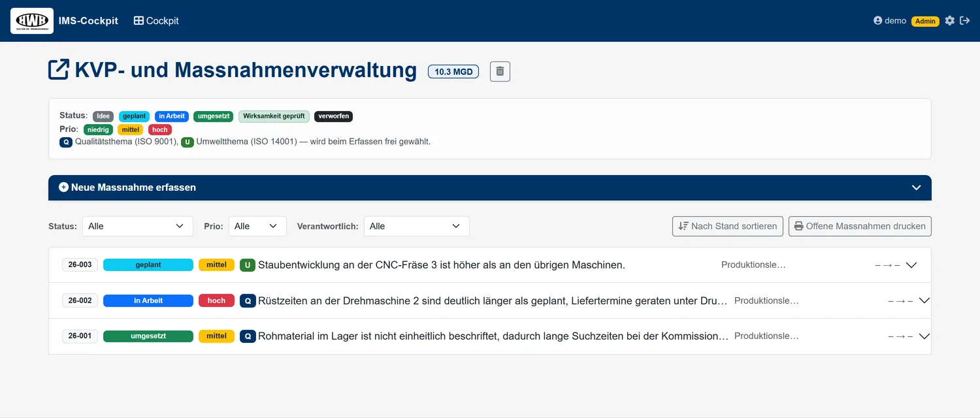Click the Admin badge
980x418 pixels.
click(x=925, y=21)
